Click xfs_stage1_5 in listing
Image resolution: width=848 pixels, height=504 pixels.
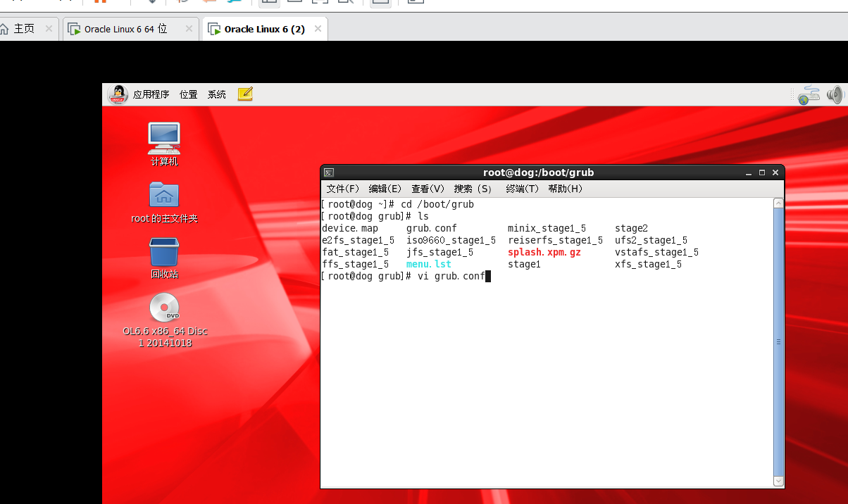pyautogui.click(x=648, y=264)
